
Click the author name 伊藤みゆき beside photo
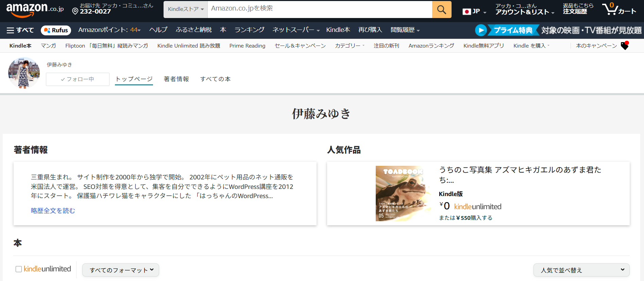tap(60, 65)
